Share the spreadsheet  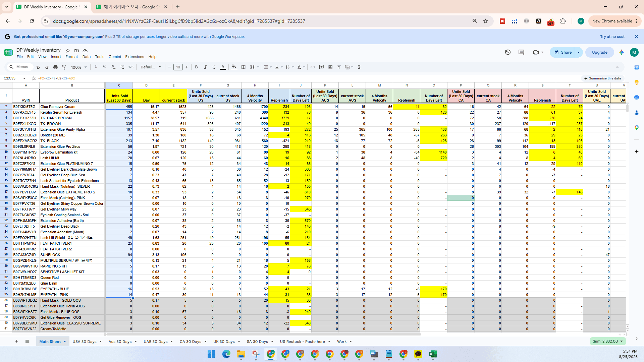[563, 52]
